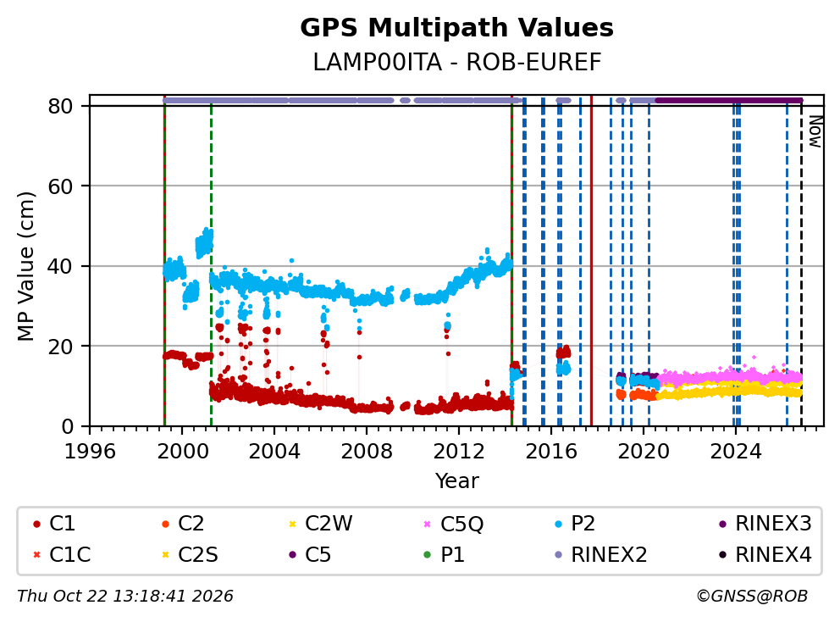Click the 2024 year tick label
This screenshot has height=622, width=840.
736,452
